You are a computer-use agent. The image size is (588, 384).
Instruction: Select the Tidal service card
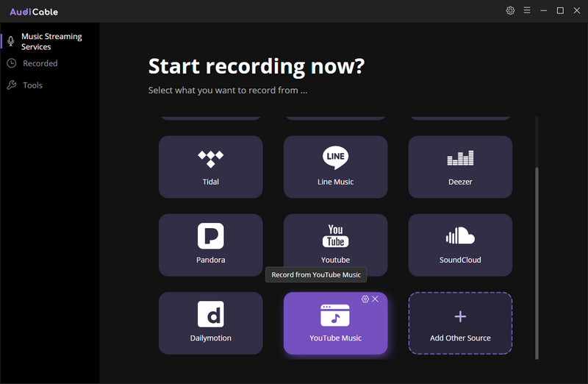(211, 167)
